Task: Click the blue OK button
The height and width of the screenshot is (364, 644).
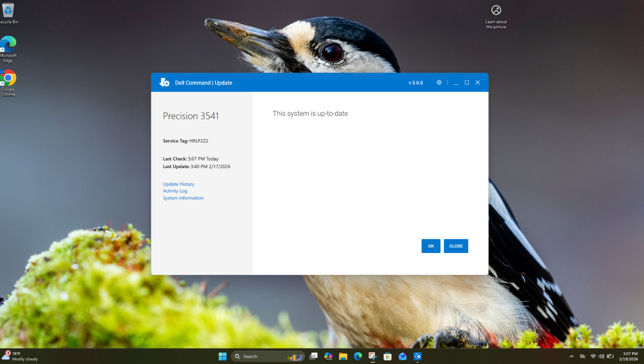Action: pos(431,246)
